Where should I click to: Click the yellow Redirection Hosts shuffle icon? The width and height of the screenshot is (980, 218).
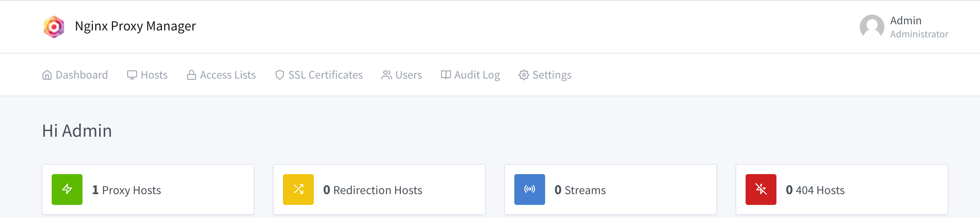click(x=298, y=189)
